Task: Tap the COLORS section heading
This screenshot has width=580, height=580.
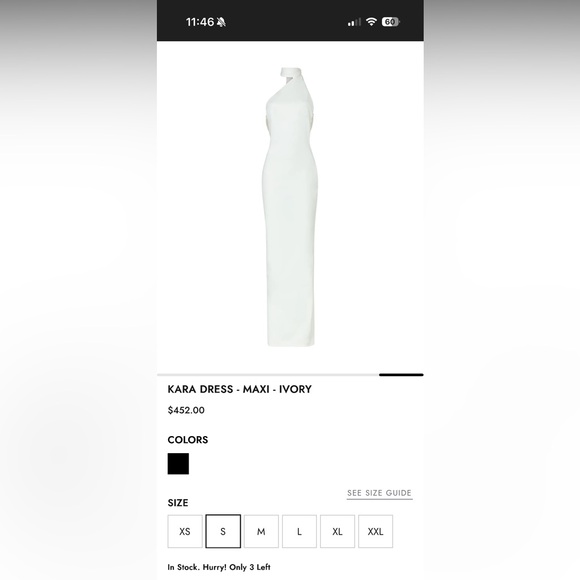Action: 188,440
